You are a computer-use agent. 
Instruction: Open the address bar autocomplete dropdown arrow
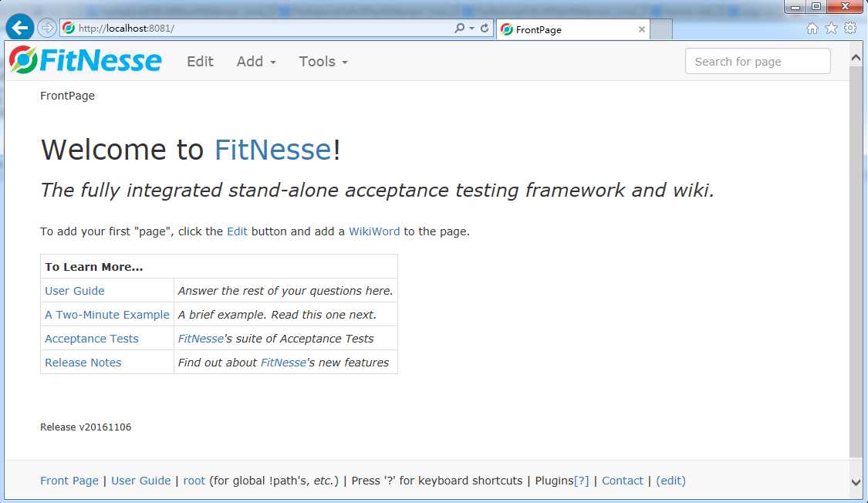471,29
